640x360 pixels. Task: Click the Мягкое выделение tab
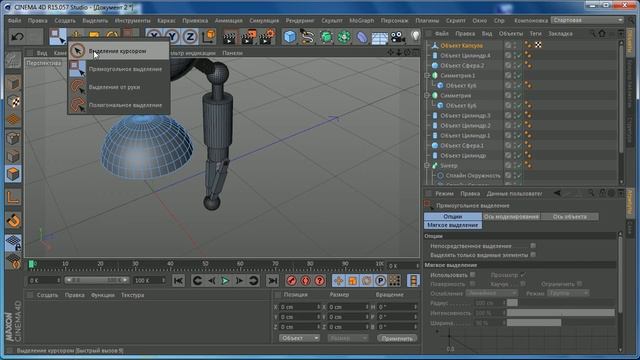coord(453,225)
